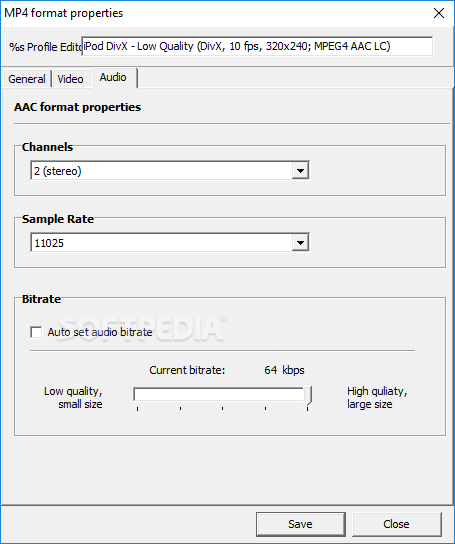
Task: Click the 11025 sample rate field
Action: coord(170,243)
